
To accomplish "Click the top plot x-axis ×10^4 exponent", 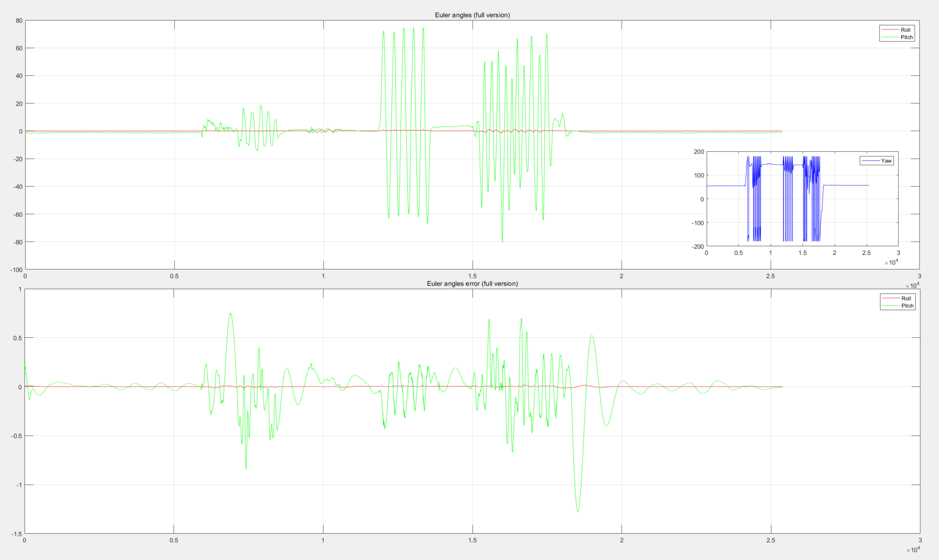I will (912, 286).
